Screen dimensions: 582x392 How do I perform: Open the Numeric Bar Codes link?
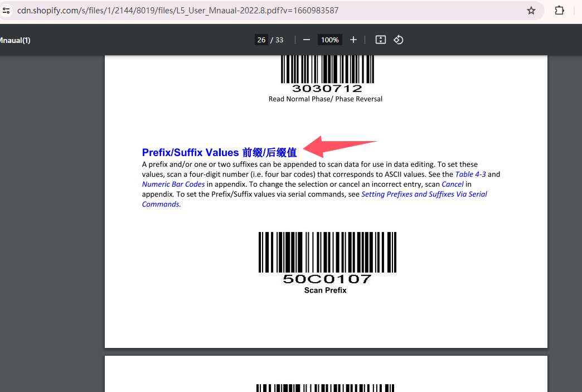(x=173, y=184)
